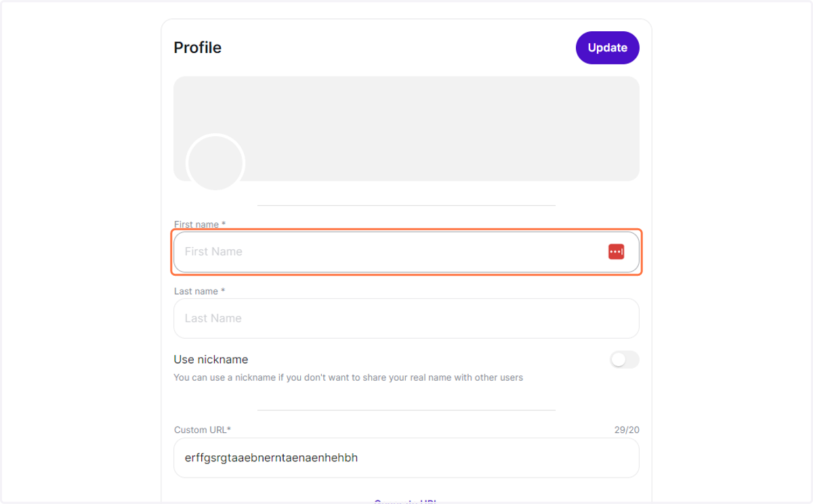Click the Custom URL* label
The image size is (813, 504).
[x=203, y=430]
